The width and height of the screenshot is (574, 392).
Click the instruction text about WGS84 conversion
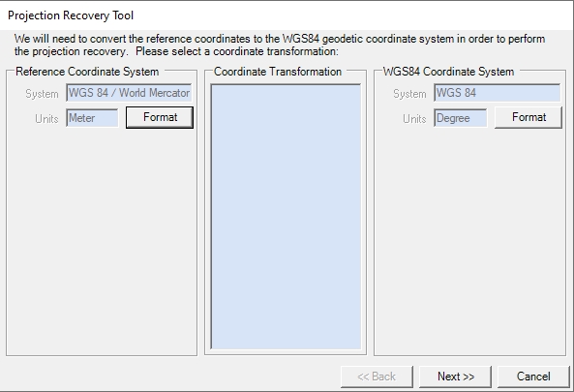(x=280, y=45)
